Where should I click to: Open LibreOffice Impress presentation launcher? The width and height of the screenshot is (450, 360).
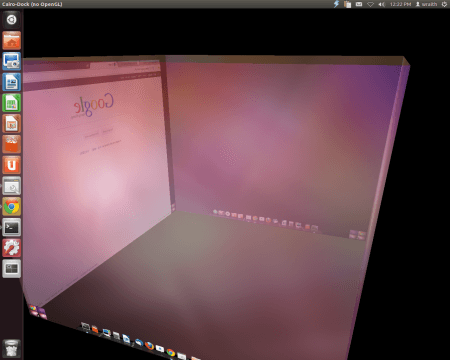pyautogui.click(x=12, y=123)
